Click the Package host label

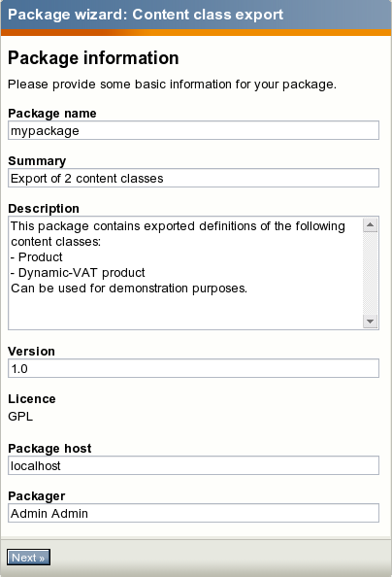click(49, 448)
